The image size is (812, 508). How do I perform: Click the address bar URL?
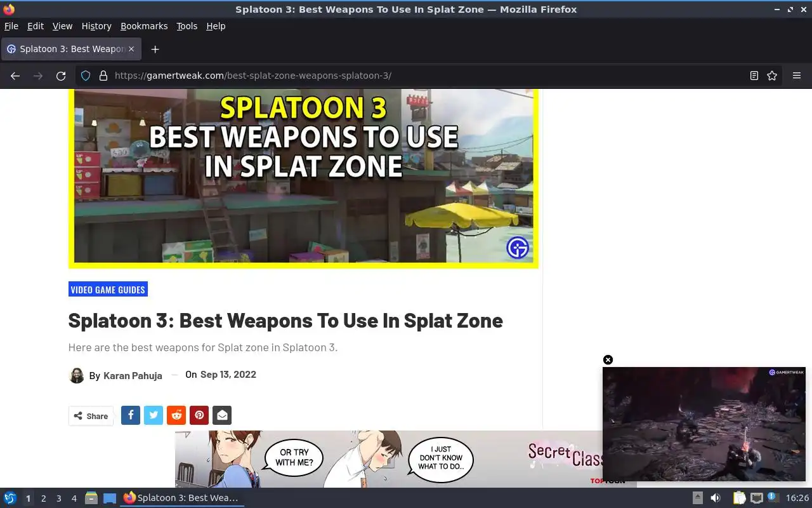point(252,76)
